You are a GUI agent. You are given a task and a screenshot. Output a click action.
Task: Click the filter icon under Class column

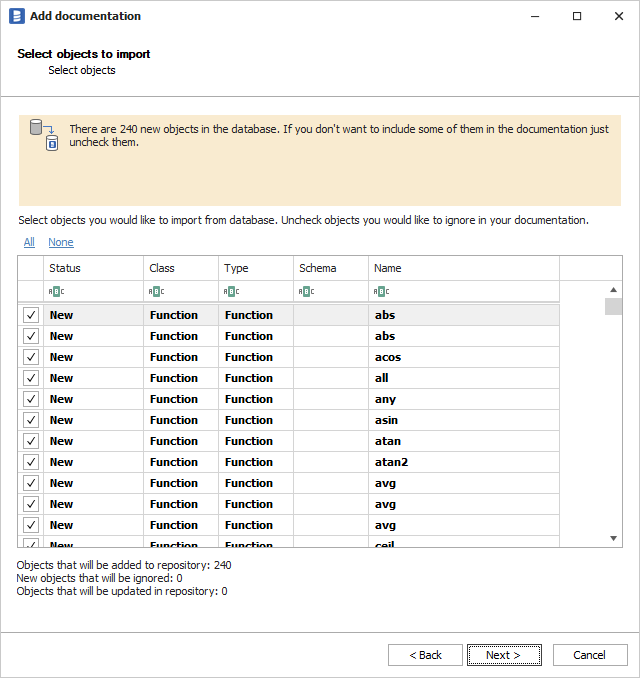pyautogui.click(x=156, y=291)
